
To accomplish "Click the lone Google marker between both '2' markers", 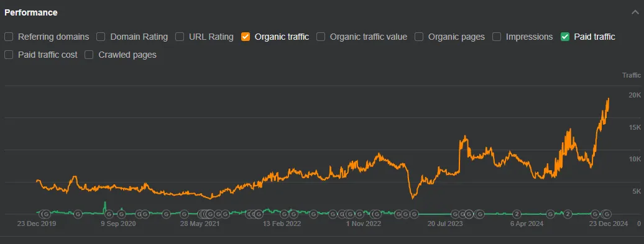I will point(550,214).
